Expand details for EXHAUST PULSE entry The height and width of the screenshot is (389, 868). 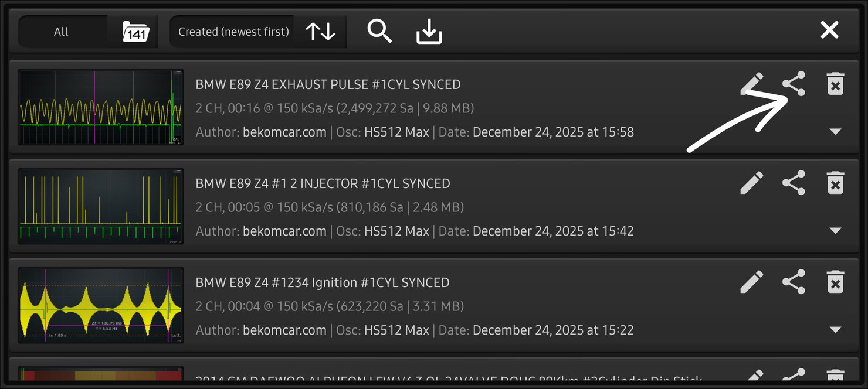tap(836, 132)
